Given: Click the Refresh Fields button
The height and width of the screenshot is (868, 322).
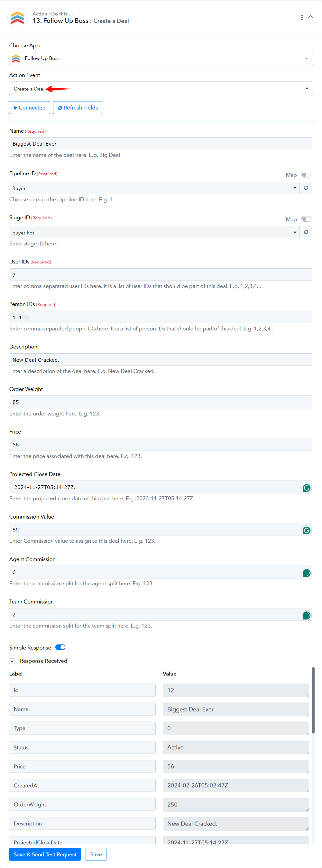Looking at the screenshot, I should pyautogui.click(x=78, y=108).
